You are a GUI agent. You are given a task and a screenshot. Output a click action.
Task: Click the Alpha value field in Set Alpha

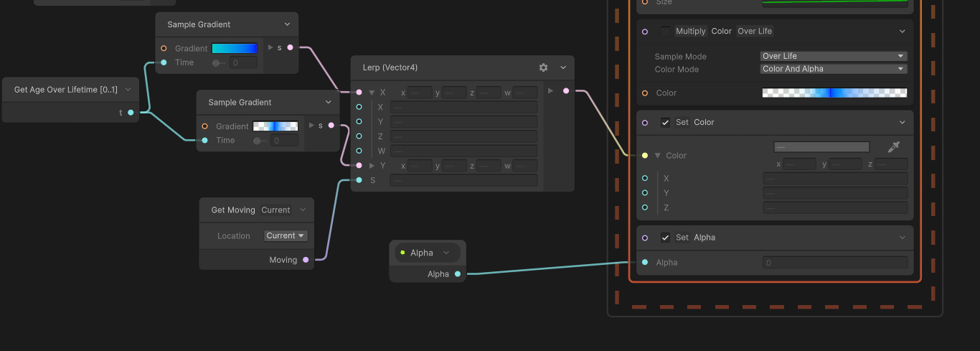tap(835, 263)
